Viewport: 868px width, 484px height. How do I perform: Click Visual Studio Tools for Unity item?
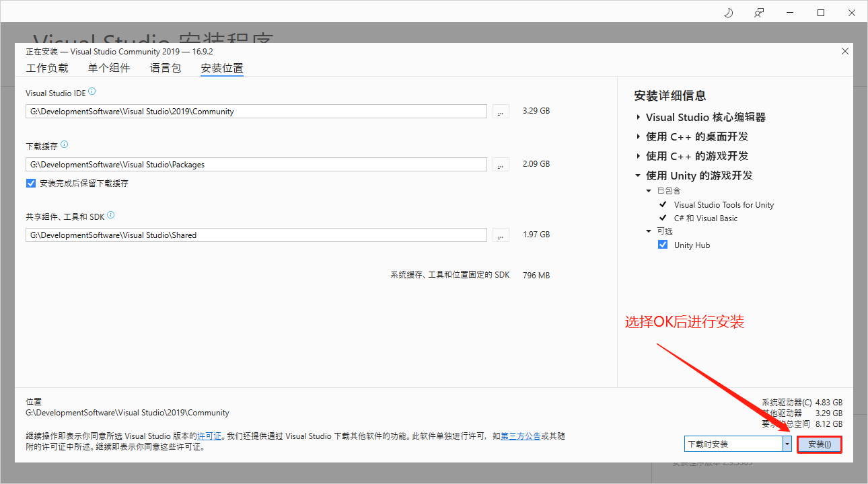724,205
